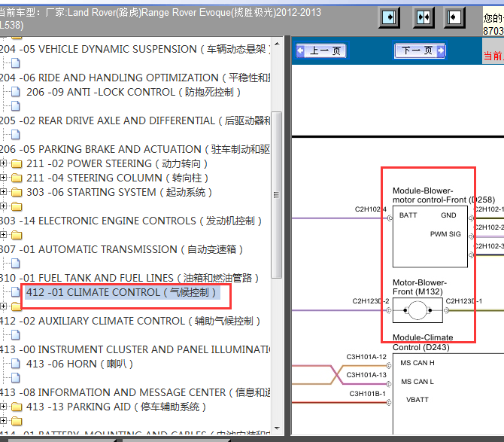Click the PWM SIG pin label
Viewport: 504px width, 442px height.
(x=445, y=234)
